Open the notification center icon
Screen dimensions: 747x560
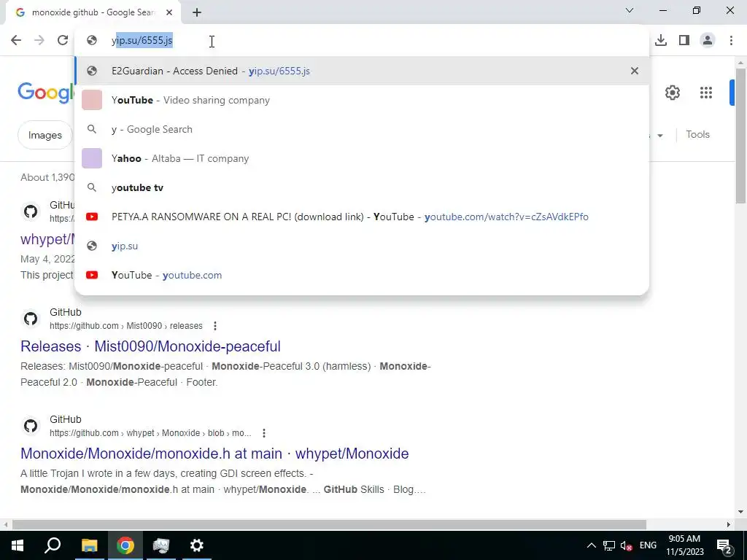724,545
